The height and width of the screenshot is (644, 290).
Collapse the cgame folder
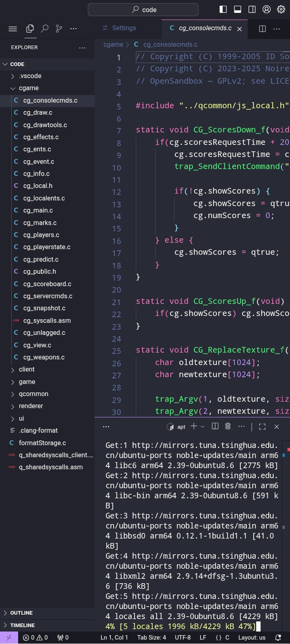click(29, 88)
